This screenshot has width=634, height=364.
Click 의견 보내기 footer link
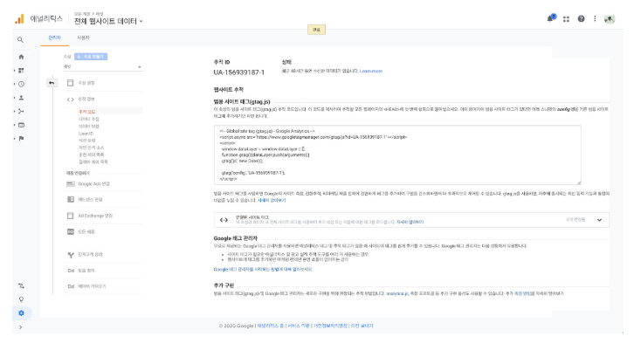(362, 326)
